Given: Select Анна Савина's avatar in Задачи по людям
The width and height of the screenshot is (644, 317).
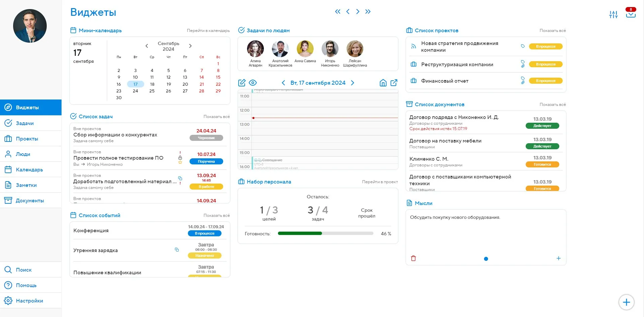Looking at the screenshot, I should (305, 49).
